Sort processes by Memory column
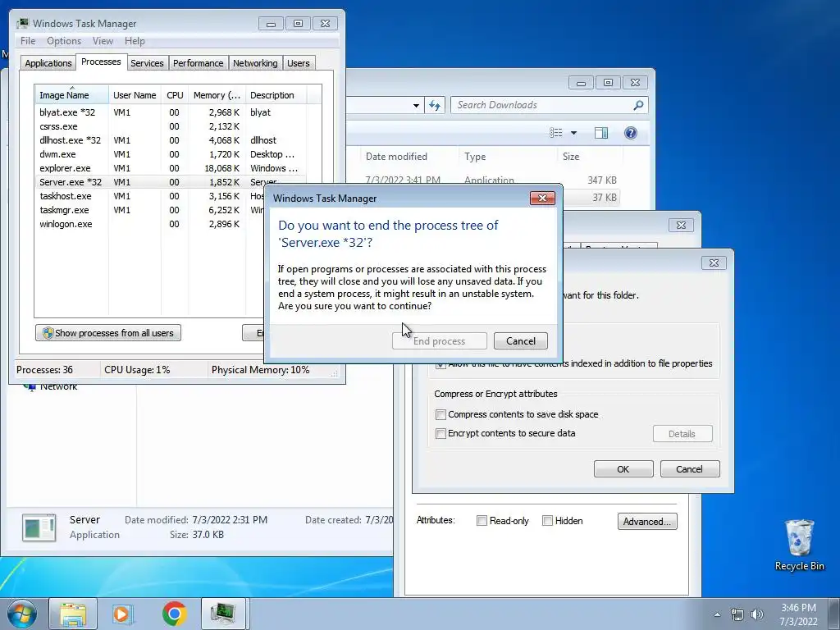Image resolution: width=840 pixels, height=630 pixels. 217,95
